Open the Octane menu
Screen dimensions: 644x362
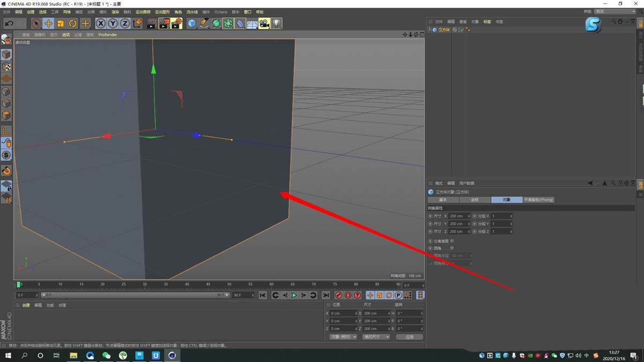click(x=221, y=12)
